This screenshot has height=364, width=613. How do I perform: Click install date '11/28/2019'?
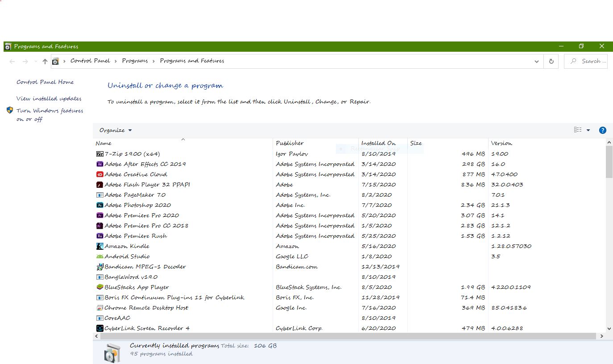tap(381, 298)
